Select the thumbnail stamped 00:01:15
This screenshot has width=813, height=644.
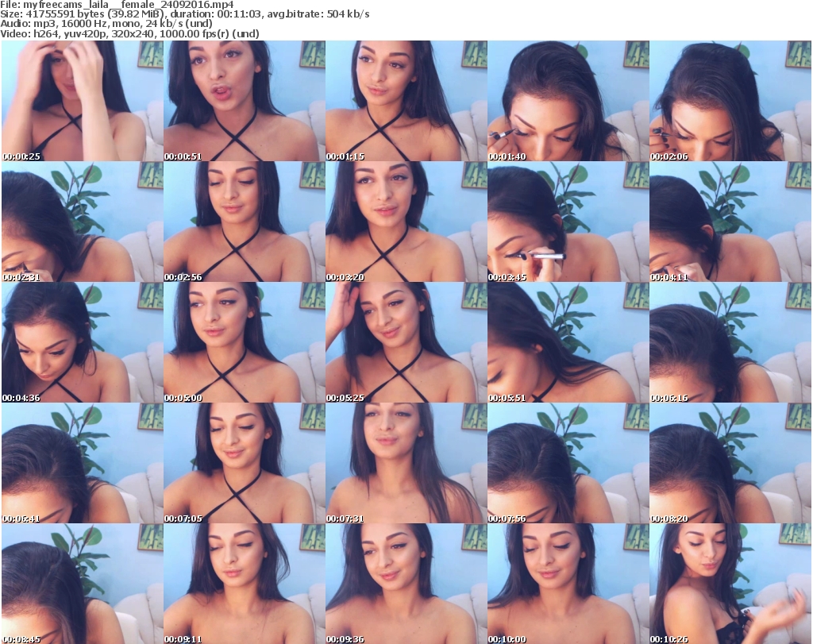406,101
